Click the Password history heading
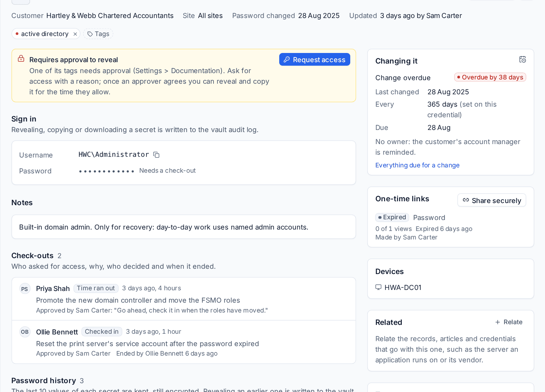The image size is (545, 392). coord(44,381)
